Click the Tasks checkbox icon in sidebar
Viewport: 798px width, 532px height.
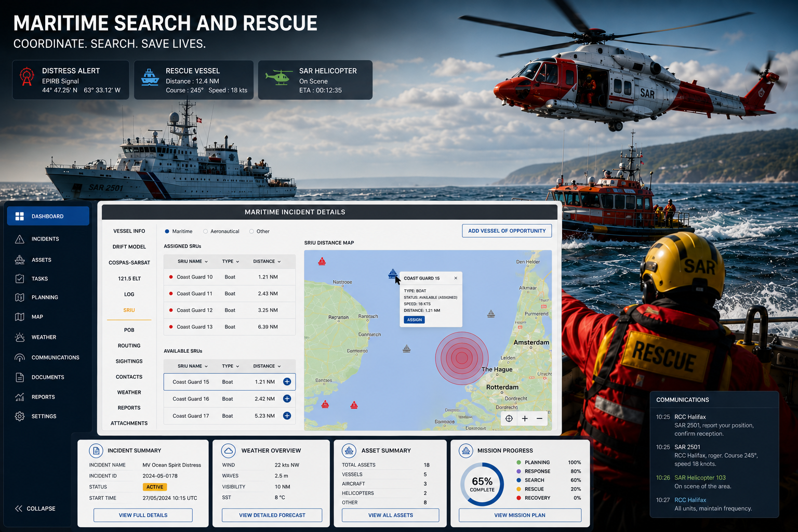pyautogui.click(x=20, y=278)
